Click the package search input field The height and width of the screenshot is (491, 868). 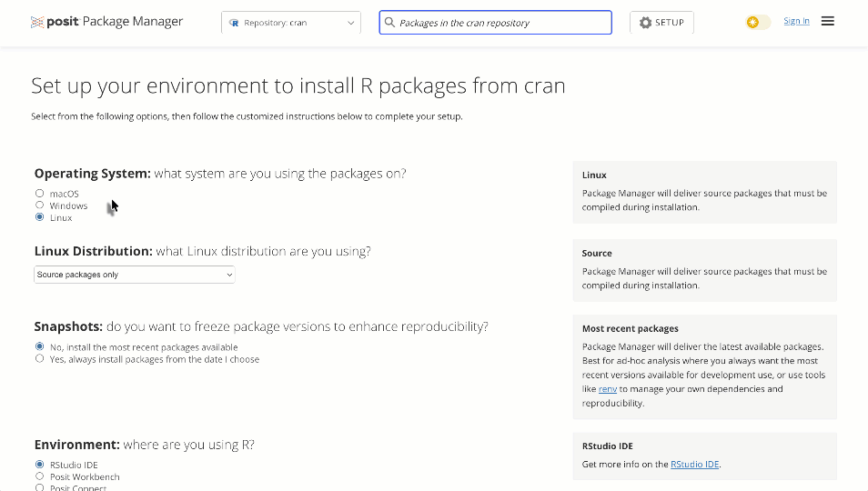pyautogui.click(x=500, y=23)
